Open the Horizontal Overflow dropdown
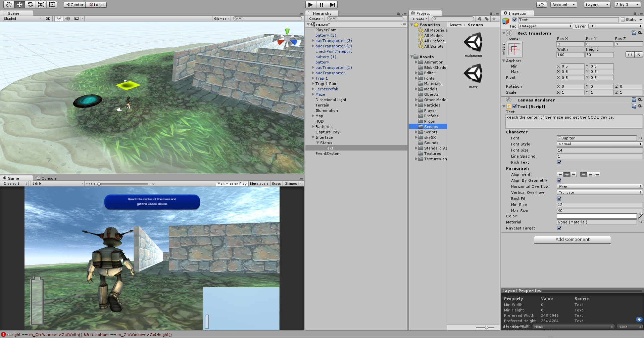644x338 pixels. pos(599,186)
